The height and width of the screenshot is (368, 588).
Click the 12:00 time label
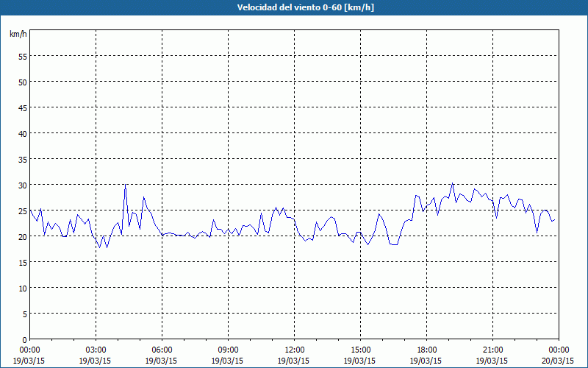pos(295,350)
